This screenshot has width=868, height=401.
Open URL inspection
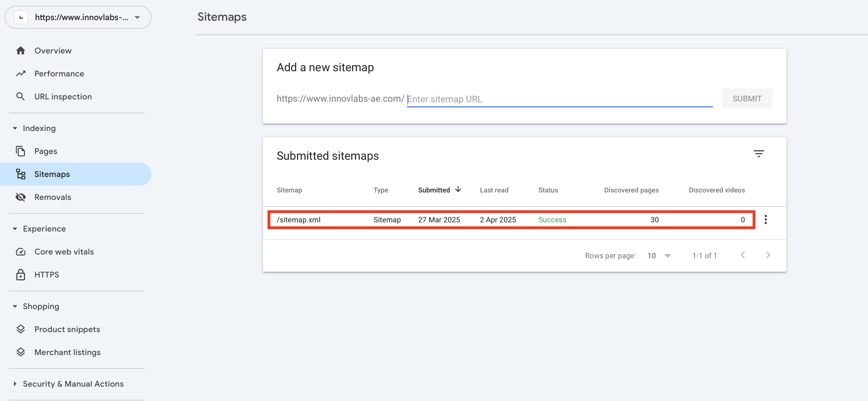click(x=63, y=97)
